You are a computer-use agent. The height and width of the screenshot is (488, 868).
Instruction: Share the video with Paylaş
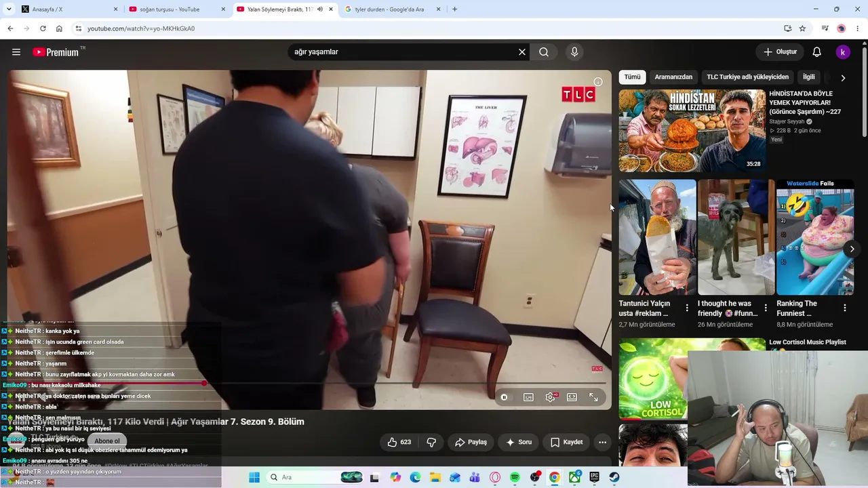[x=471, y=442]
